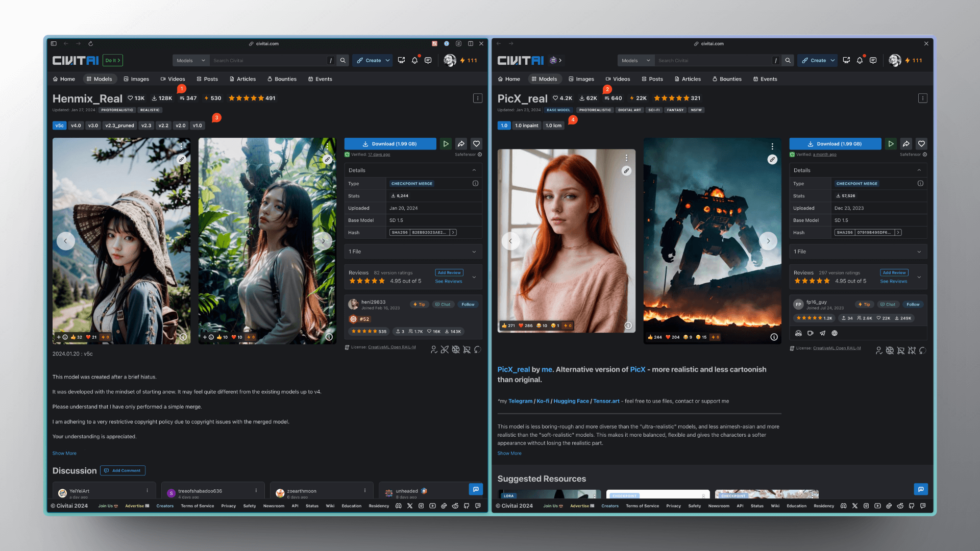Download Henmix_Real (1.99 GB)
The image size is (980, 551).
(x=390, y=144)
